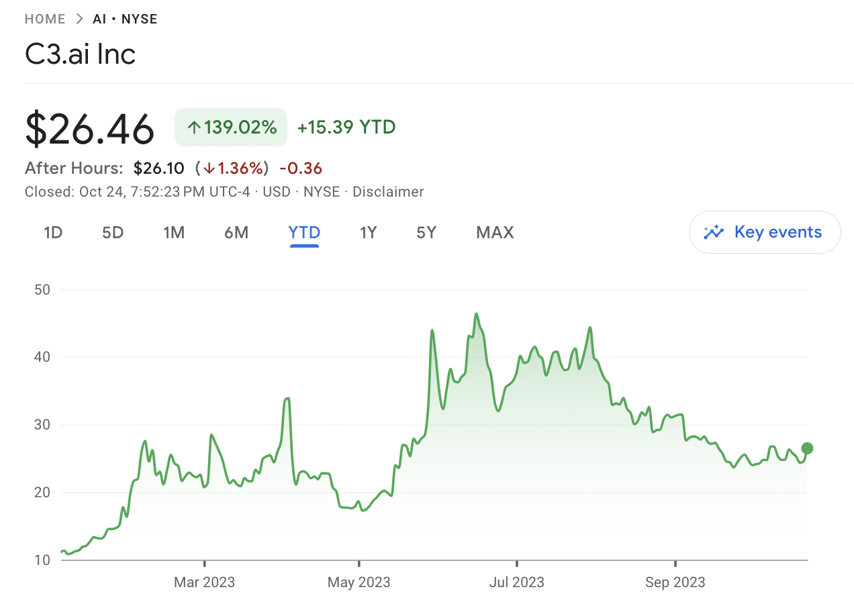
Task: Click the up arrow in the gain badge
Action: (194, 127)
